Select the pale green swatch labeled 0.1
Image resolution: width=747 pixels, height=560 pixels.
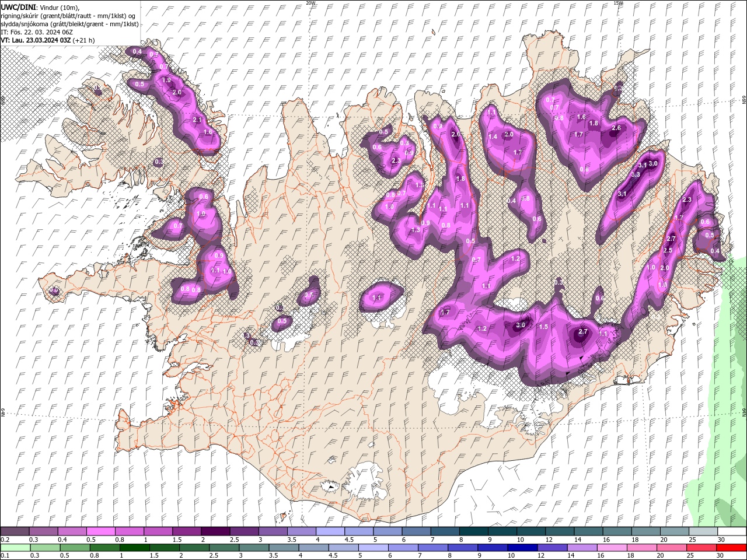pos(15,548)
